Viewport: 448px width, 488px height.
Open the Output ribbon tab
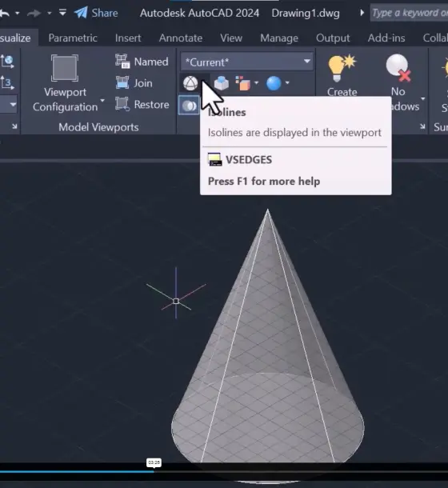click(333, 38)
